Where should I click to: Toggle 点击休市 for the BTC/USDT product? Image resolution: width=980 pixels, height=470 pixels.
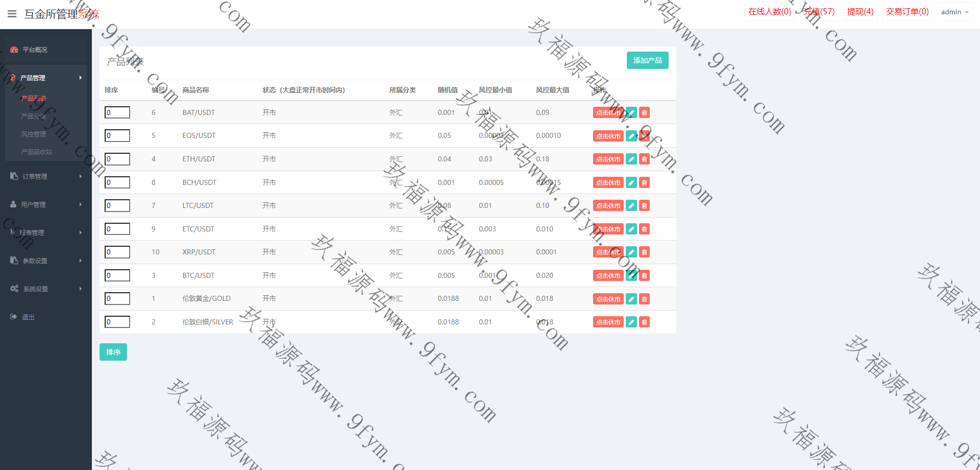608,276
